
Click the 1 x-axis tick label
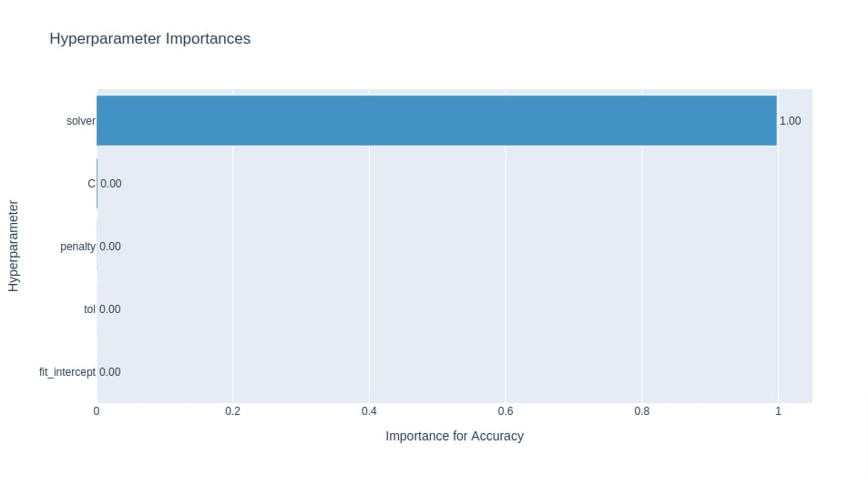click(x=779, y=411)
